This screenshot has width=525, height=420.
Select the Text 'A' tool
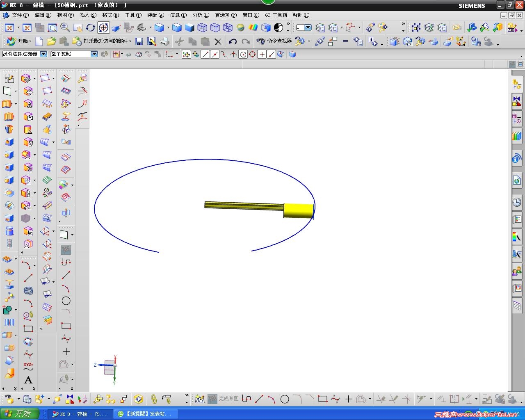coord(28,380)
